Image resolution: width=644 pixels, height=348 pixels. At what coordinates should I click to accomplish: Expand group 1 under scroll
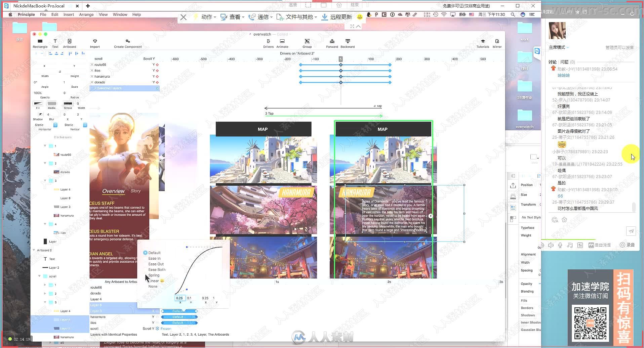click(x=45, y=285)
